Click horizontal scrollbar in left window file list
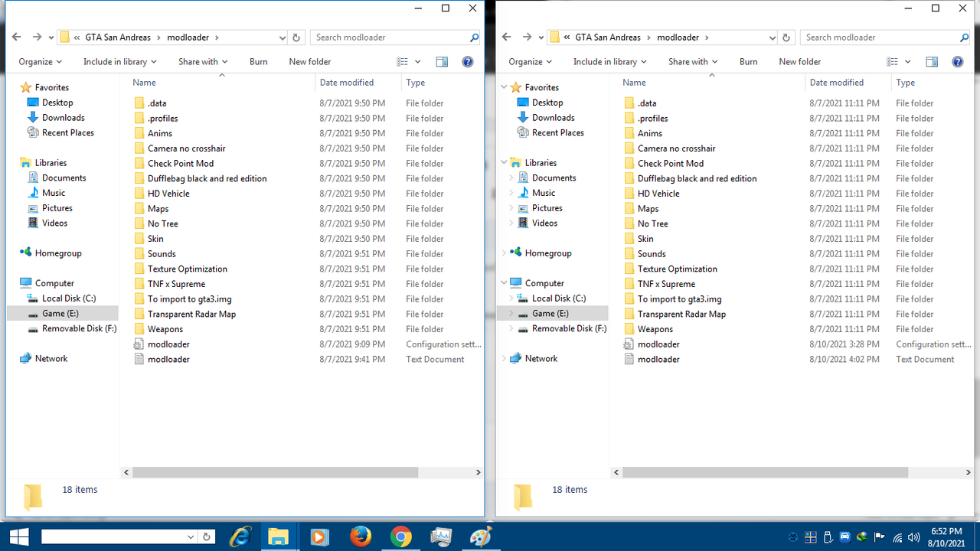This screenshot has height=551, width=980. point(276,473)
